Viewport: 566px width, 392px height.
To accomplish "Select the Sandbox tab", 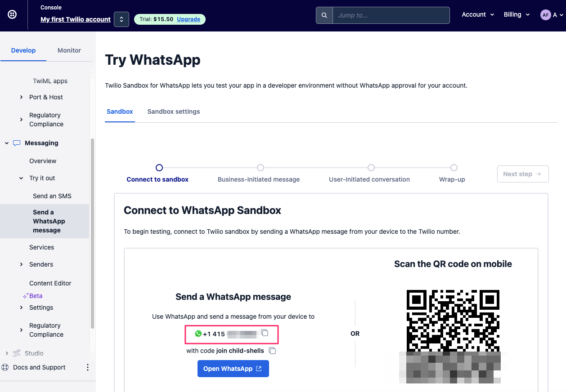I will (x=120, y=111).
